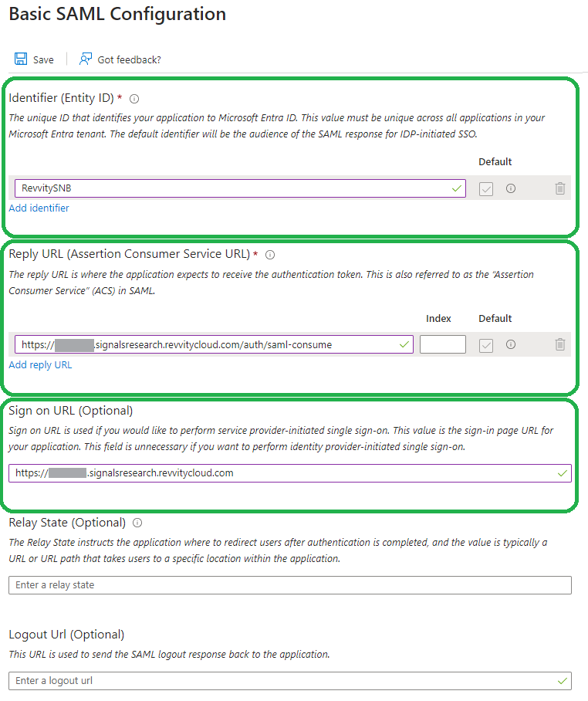Click the Add reply URL link
Screen dimensions: 588x701
pos(40,364)
